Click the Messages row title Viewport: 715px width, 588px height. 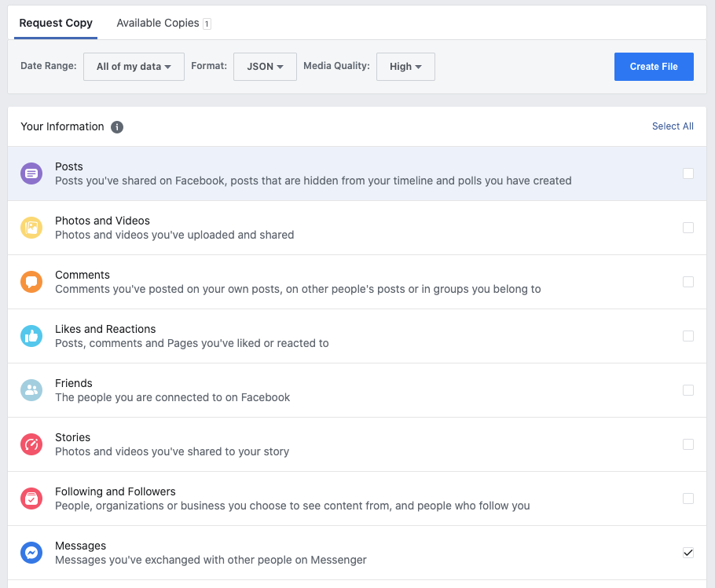80,546
